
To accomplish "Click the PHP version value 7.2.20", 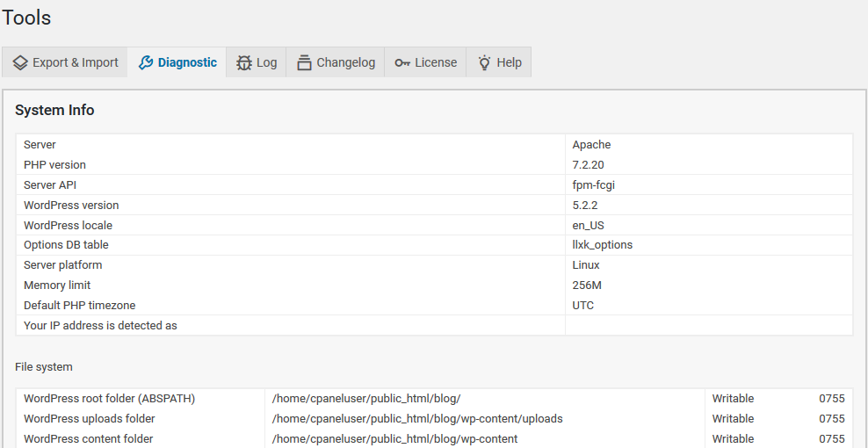I will click(x=588, y=165).
